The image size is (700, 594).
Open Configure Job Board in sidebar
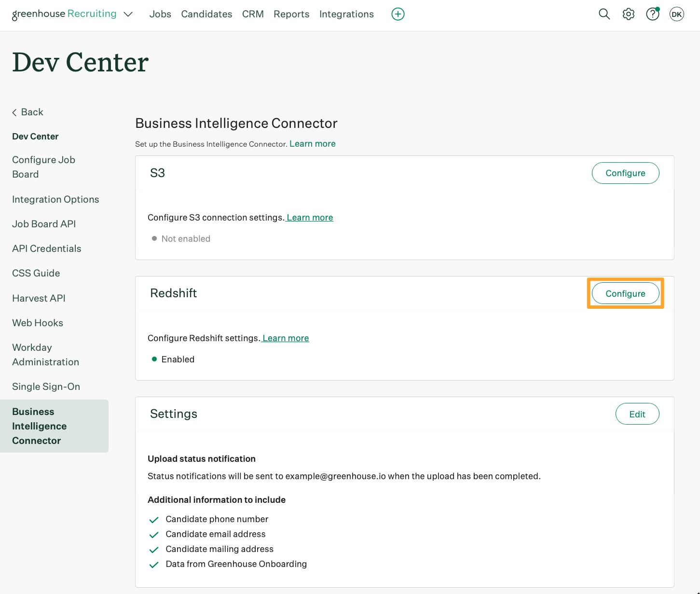43,167
